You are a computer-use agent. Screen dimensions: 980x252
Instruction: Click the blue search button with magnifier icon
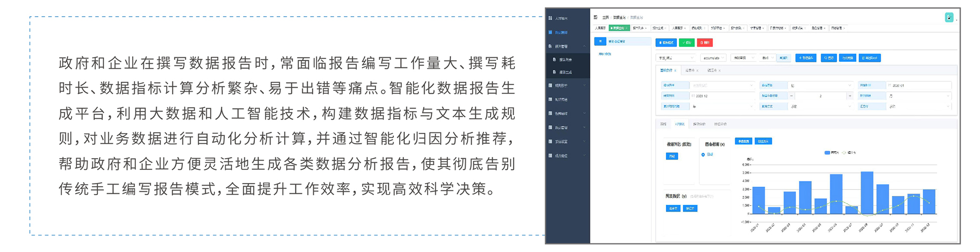click(829, 58)
